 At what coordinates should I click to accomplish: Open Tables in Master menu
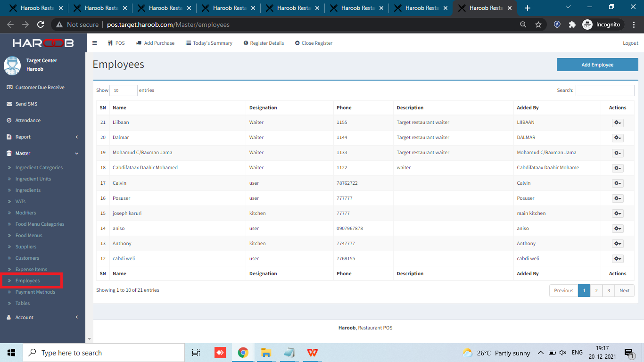coord(23,303)
